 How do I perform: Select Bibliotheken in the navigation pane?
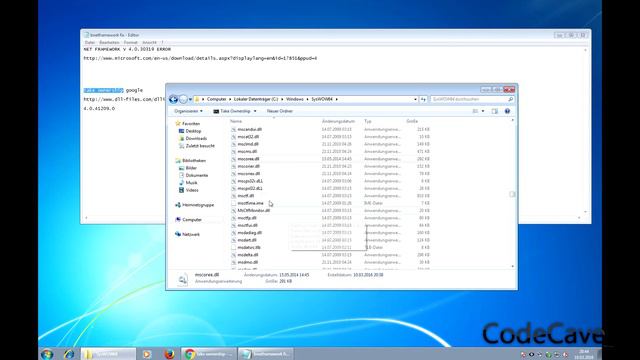194,160
